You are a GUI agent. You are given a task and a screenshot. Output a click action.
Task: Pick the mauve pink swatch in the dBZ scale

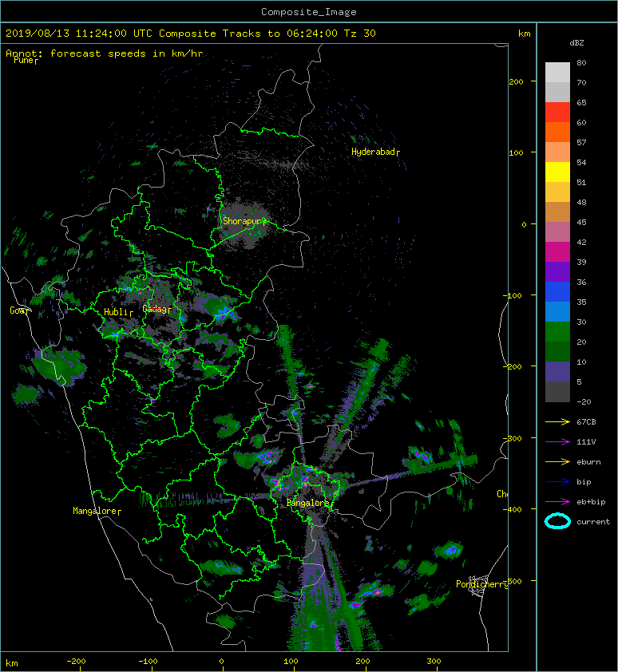(557, 232)
